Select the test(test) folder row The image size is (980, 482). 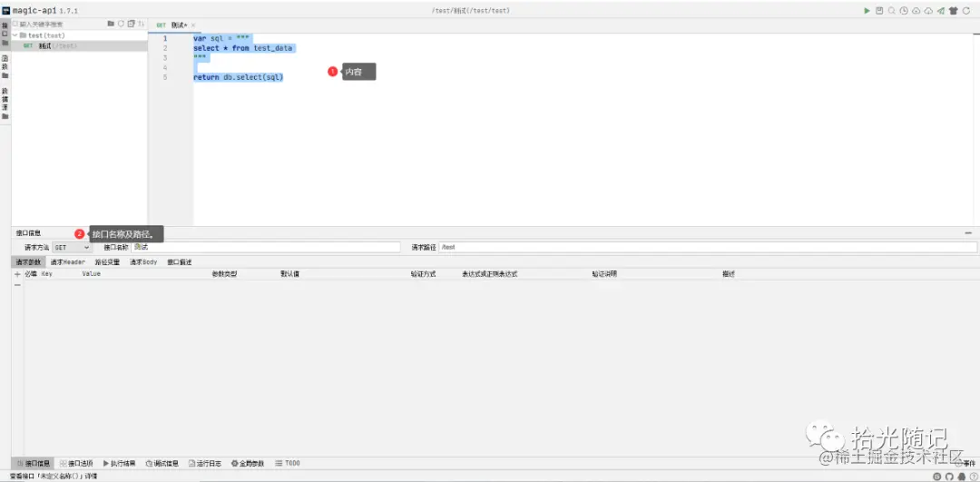tap(79, 35)
